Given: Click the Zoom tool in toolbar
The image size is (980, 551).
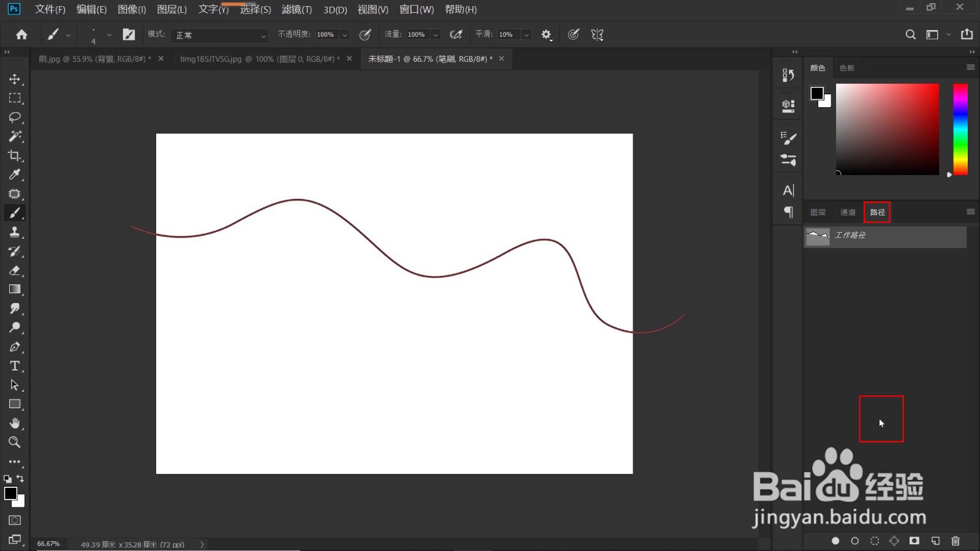Looking at the screenshot, I should click(15, 442).
